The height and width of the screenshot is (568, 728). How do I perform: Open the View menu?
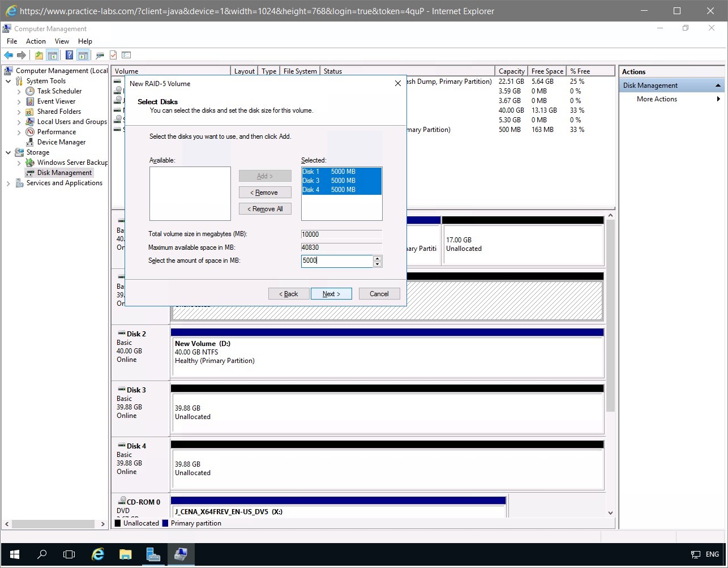point(62,41)
